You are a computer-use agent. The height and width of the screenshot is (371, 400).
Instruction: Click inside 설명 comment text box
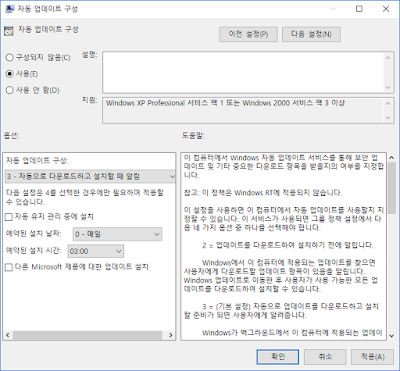tap(243, 72)
